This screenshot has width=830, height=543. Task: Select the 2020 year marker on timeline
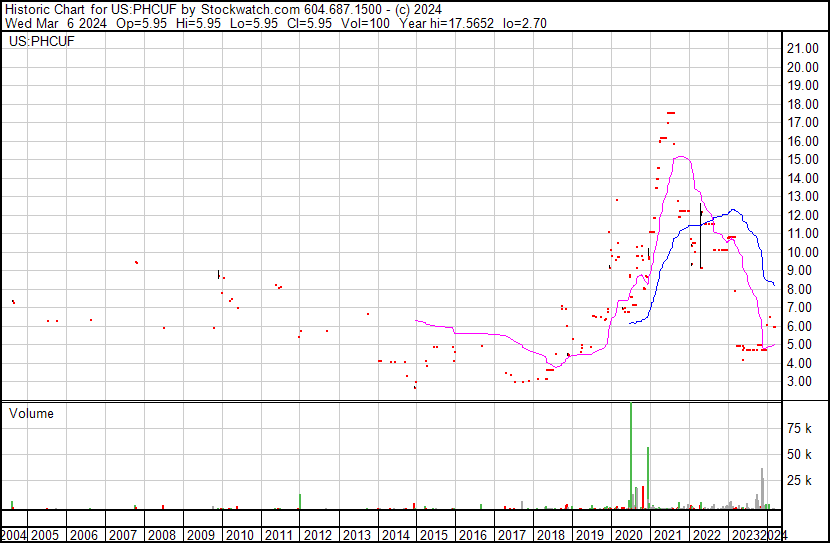pos(629,534)
